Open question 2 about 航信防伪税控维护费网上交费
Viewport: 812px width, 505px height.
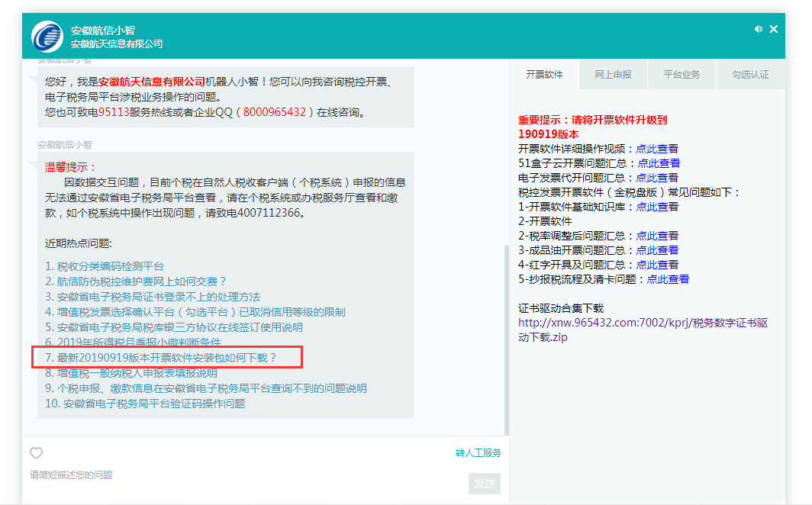(136, 281)
